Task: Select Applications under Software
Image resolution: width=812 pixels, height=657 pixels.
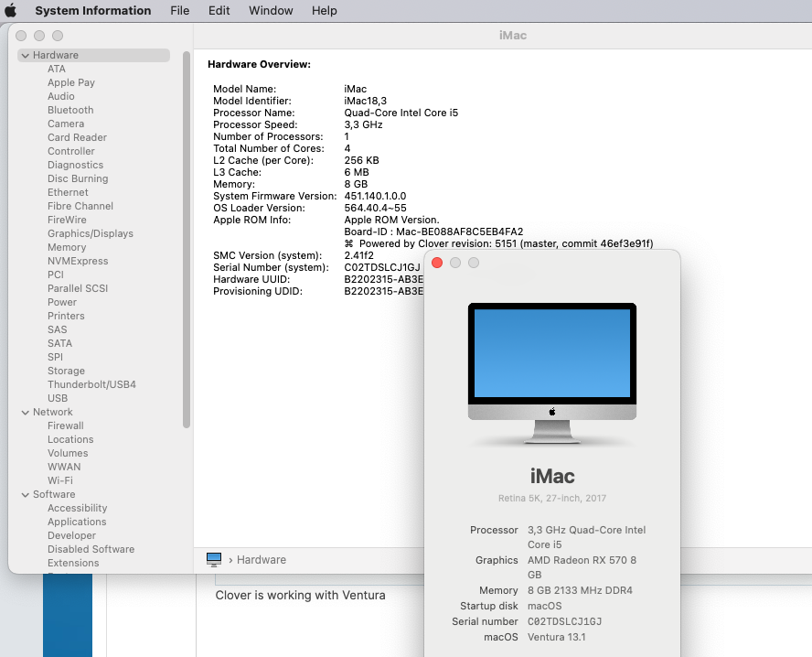Action: point(77,522)
